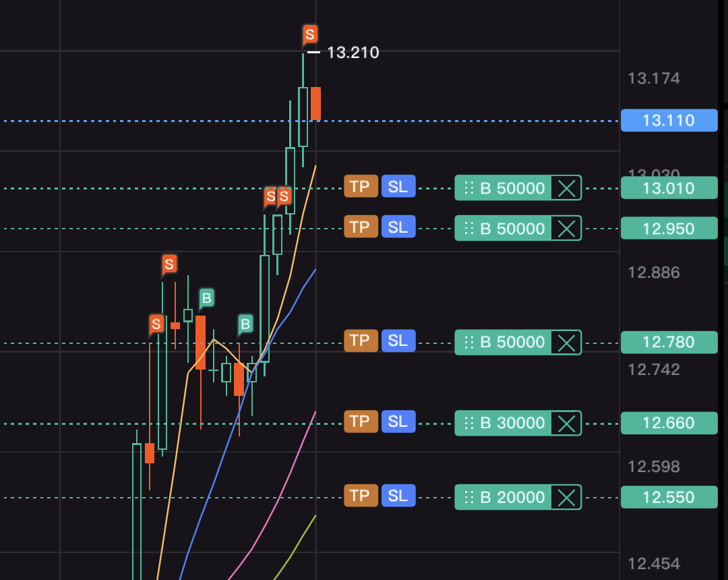Cancel the 30000 buy order at 12.660
The width and height of the screenshot is (728, 580).
pos(566,423)
